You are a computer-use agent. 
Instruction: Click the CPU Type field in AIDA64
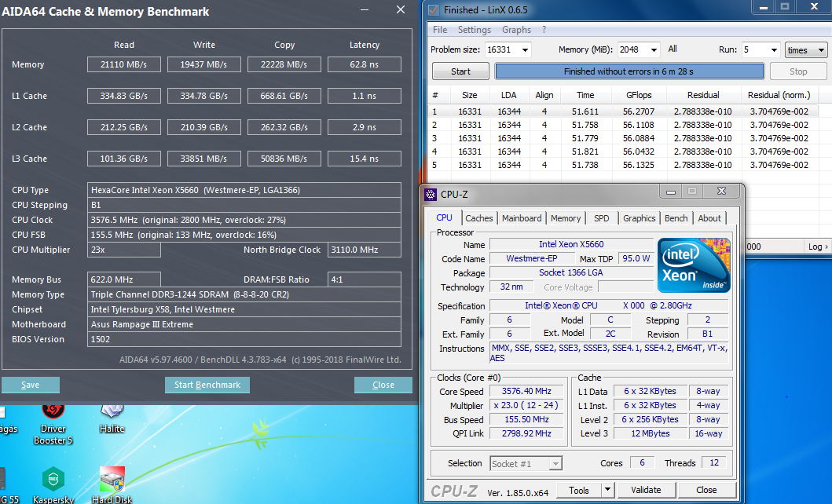tap(244, 190)
